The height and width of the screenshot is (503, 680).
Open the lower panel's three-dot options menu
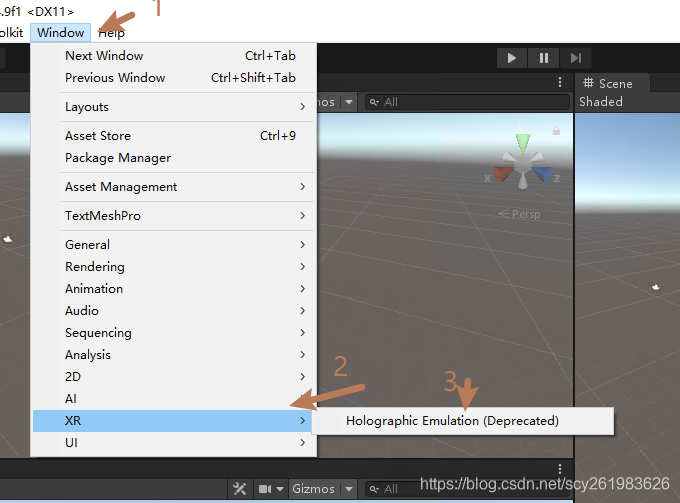tap(560, 469)
